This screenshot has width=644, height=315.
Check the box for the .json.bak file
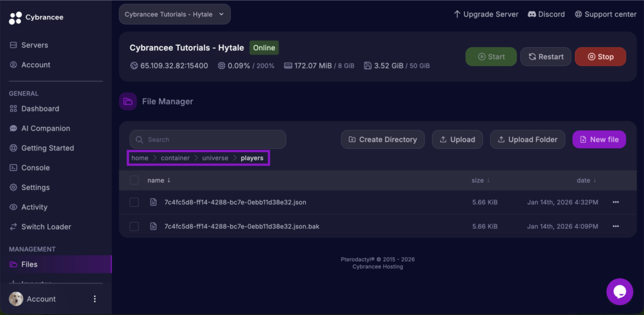click(135, 226)
